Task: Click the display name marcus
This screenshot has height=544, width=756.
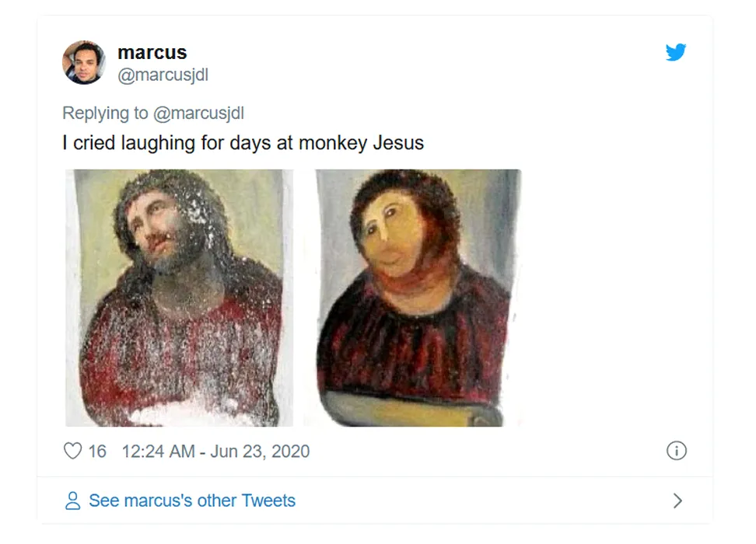Action: (152, 53)
